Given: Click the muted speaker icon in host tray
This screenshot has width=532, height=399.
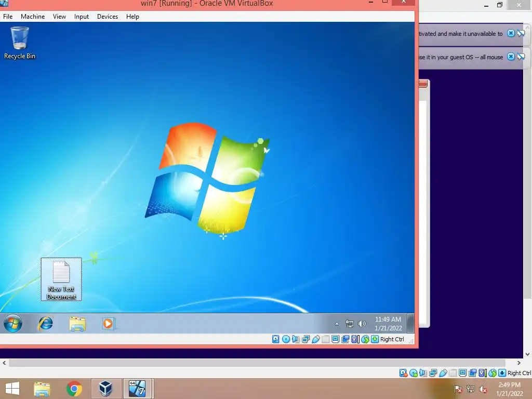Looking at the screenshot, I should coord(483,389).
